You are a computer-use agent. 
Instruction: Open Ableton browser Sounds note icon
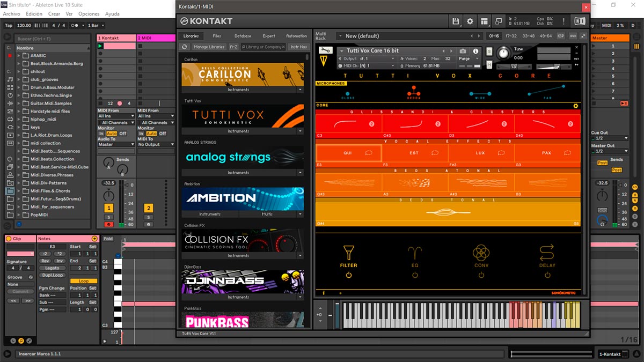(x=10, y=79)
